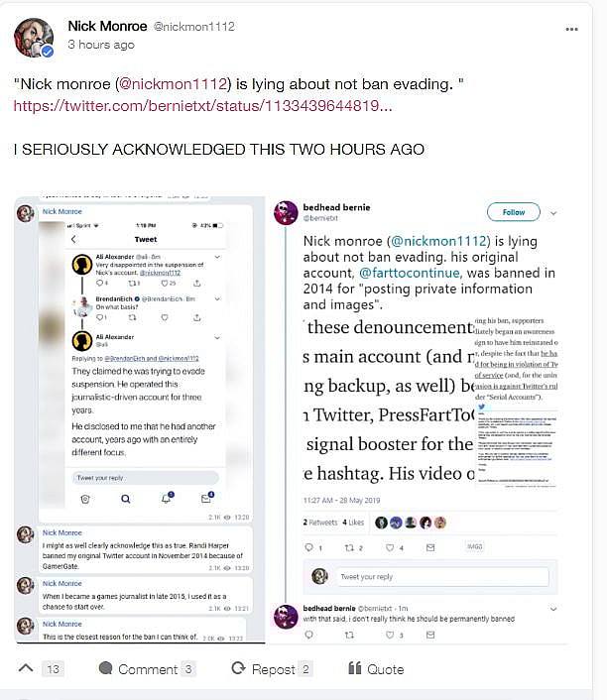
Task: Expand the chevron next to Follow
Action: click(553, 213)
